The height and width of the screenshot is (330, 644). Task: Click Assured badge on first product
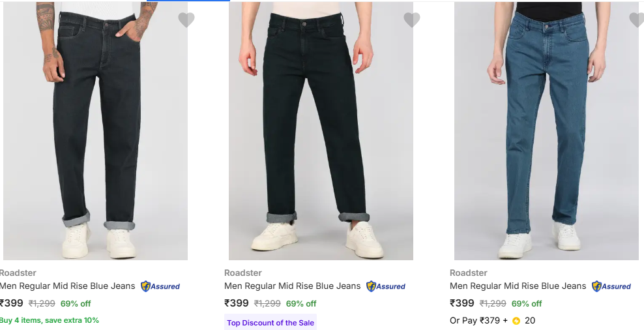click(x=160, y=286)
